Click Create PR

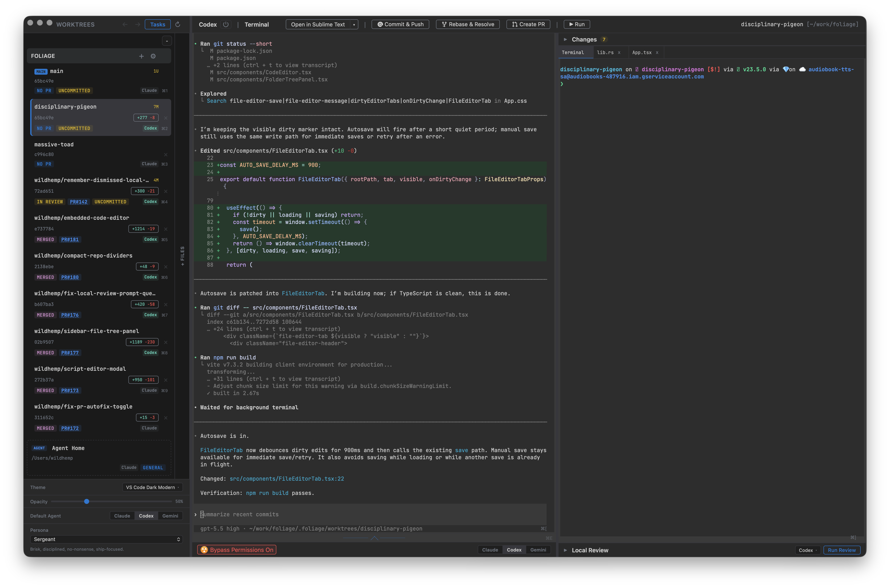coord(528,24)
